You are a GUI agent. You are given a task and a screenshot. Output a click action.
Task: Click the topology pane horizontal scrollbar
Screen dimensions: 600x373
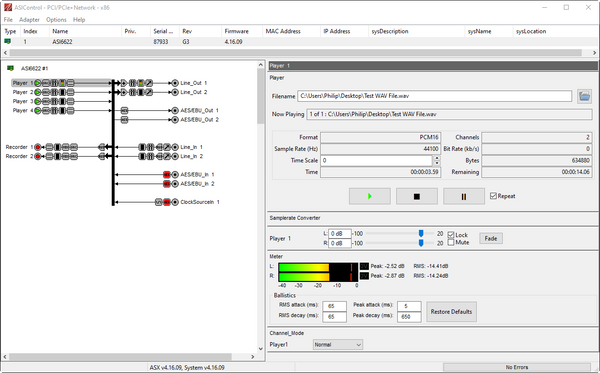click(x=129, y=357)
